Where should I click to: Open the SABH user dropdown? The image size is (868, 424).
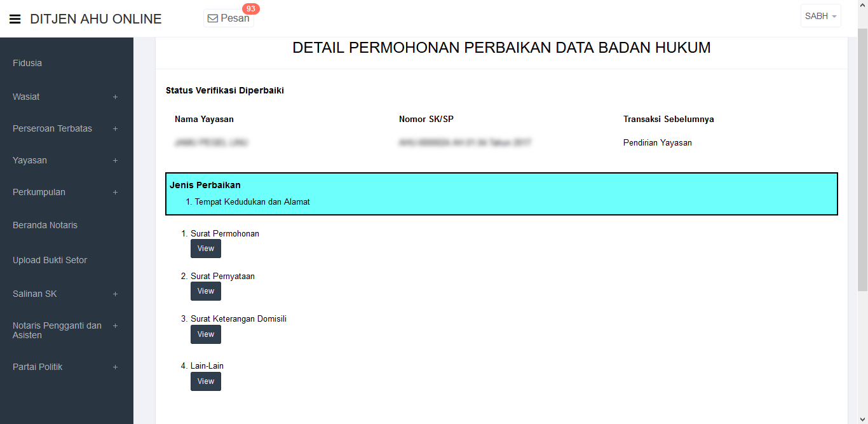[x=820, y=17]
